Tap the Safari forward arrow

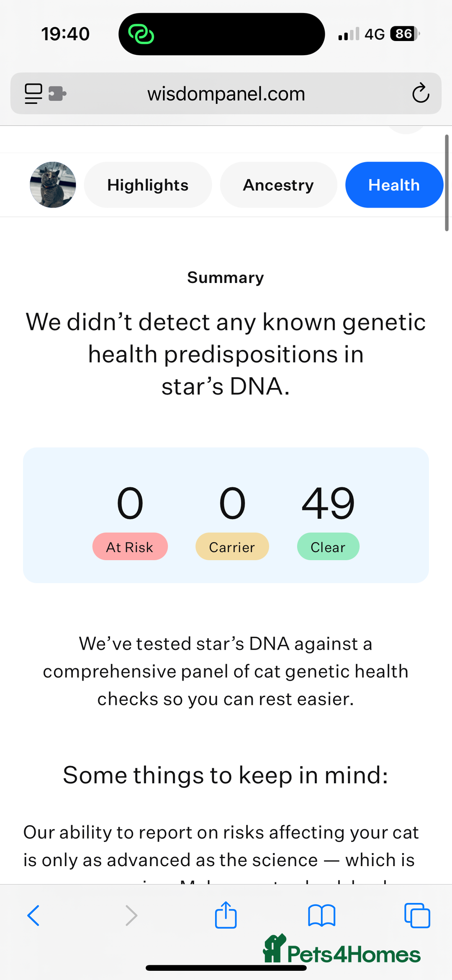(x=131, y=916)
